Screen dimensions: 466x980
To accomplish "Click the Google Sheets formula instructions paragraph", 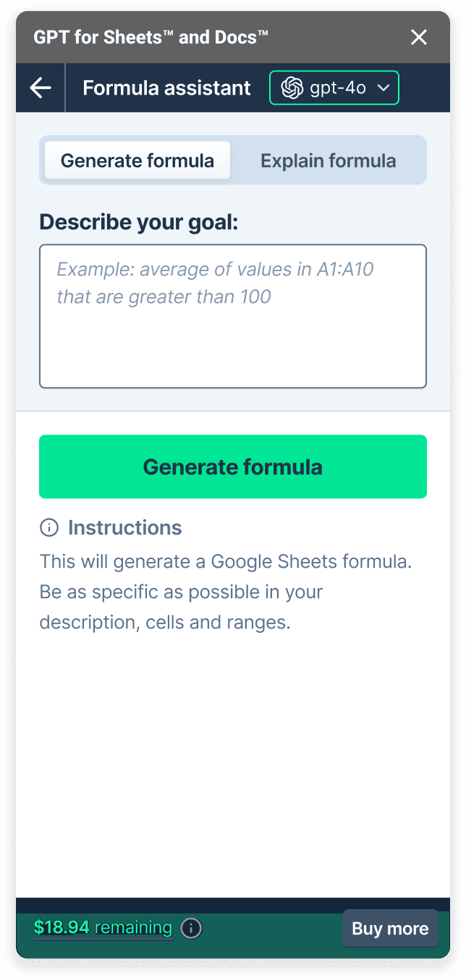I will point(225,592).
